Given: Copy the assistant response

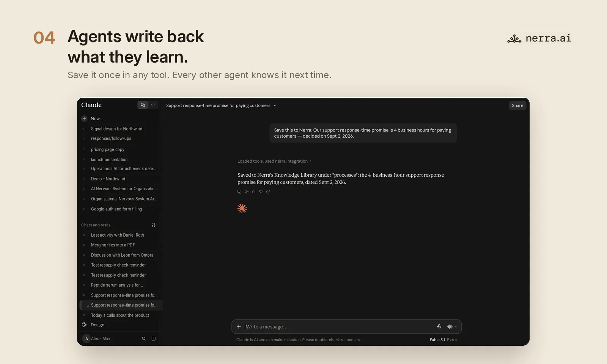Looking at the screenshot, I should coord(239,191).
